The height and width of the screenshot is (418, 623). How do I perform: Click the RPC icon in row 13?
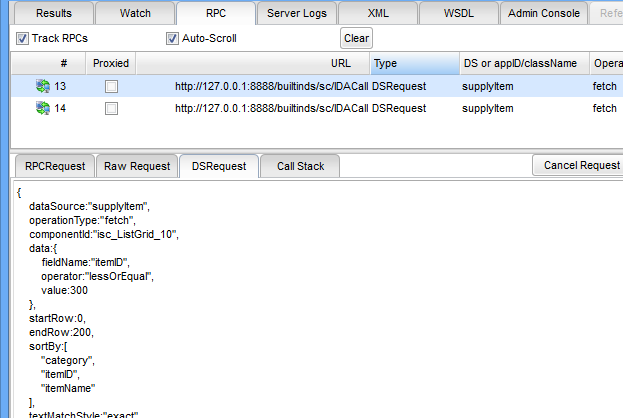click(42, 87)
